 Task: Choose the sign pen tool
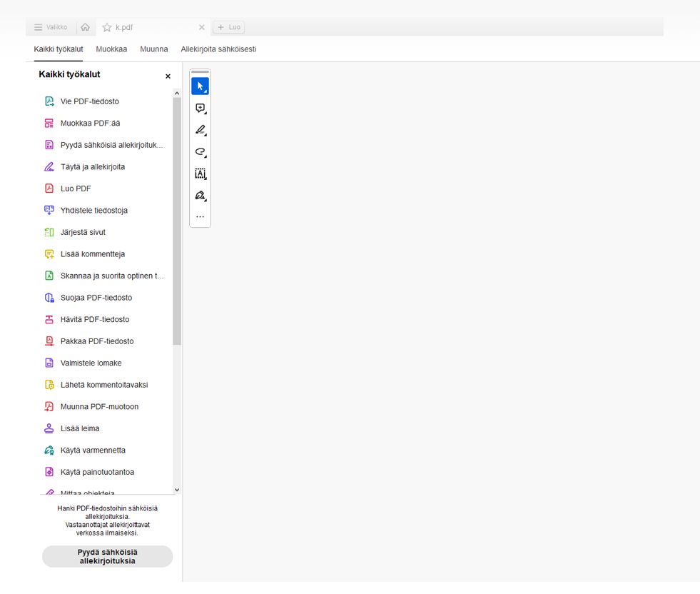tap(200, 196)
